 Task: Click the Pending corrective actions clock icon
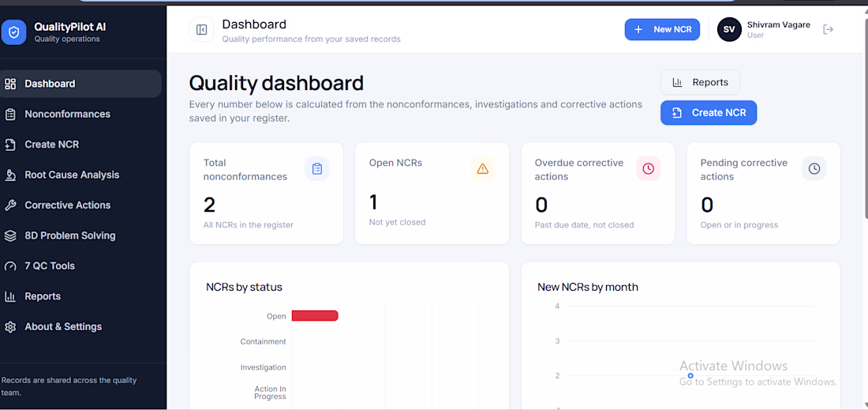click(814, 168)
